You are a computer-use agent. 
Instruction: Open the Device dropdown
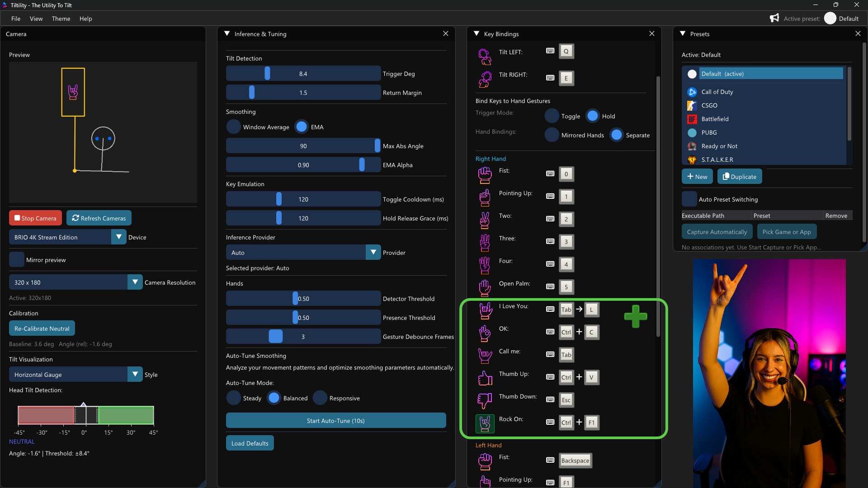pyautogui.click(x=119, y=236)
